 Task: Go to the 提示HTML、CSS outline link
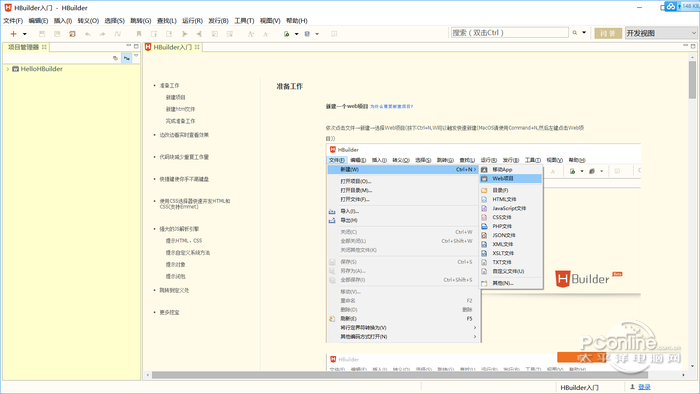[x=184, y=241]
